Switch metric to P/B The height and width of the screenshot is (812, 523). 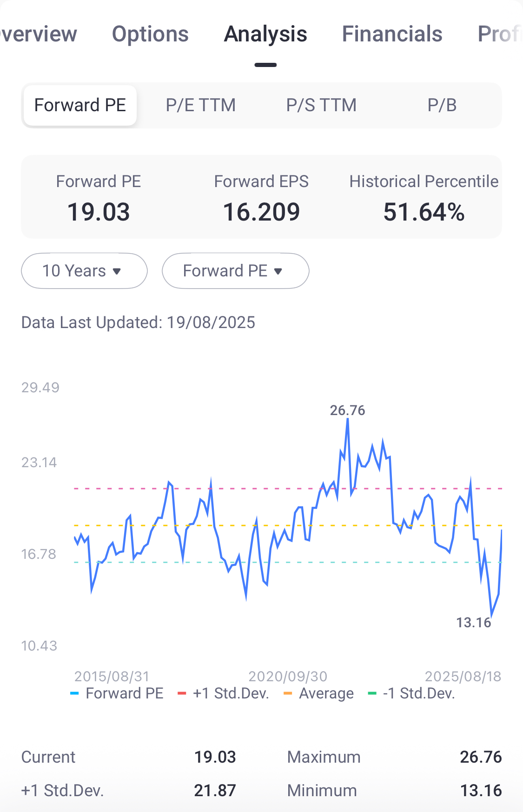[x=442, y=105]
